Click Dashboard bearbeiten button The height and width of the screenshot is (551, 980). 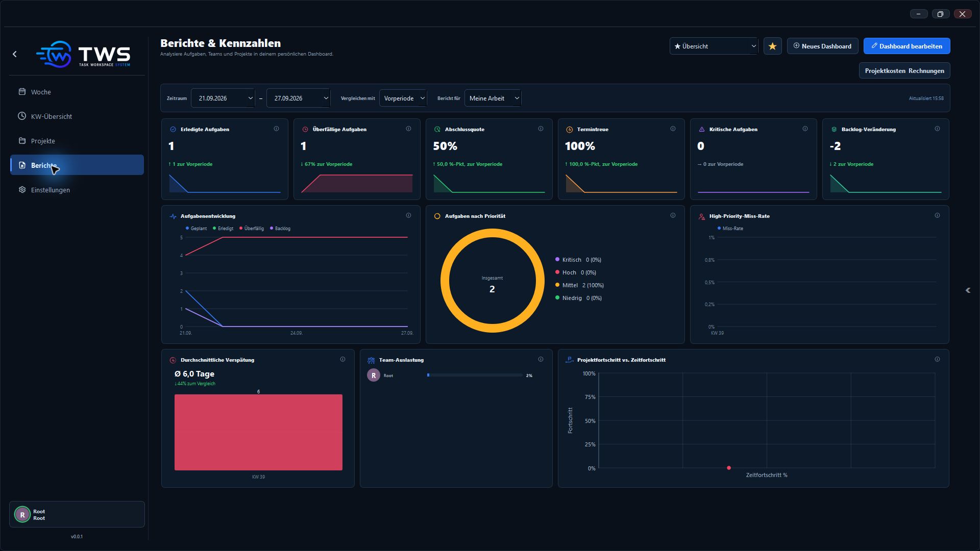pos(906,46)
